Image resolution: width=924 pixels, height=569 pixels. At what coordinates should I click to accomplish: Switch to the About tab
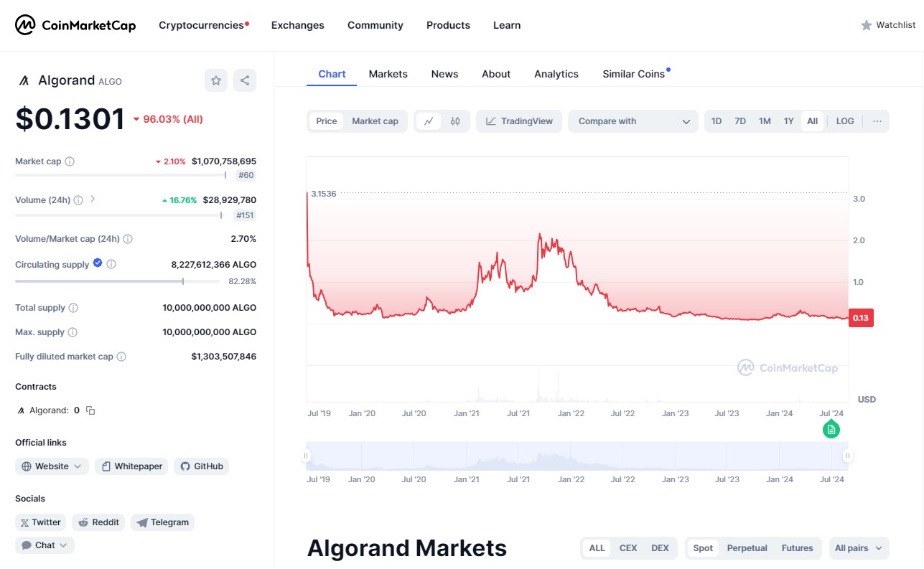496,74
